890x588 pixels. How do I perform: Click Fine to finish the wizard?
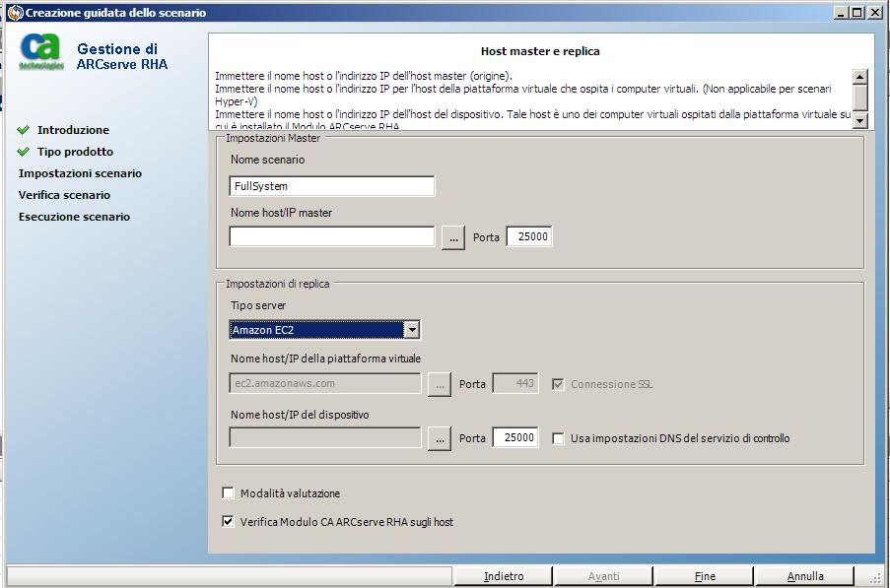click(705, 575)
